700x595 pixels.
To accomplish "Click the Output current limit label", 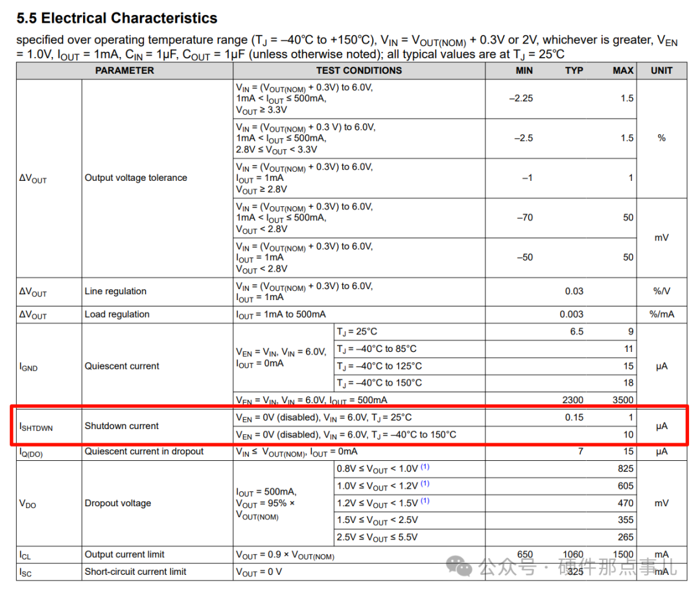I will 124,554.
